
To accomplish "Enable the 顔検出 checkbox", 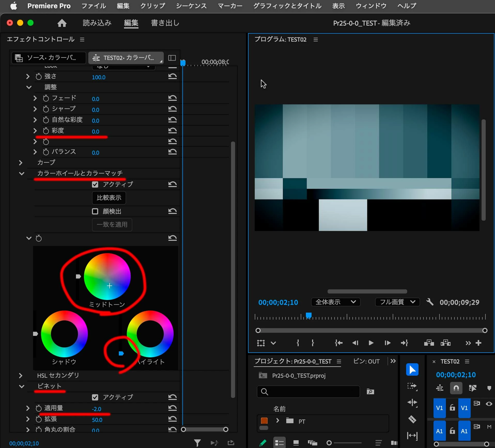I will [x=95, y=211].
